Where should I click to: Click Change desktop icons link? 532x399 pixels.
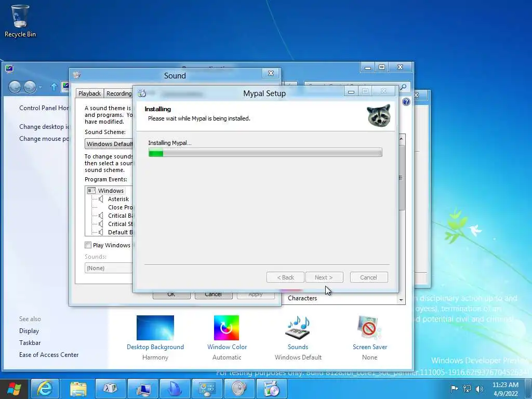44,127
